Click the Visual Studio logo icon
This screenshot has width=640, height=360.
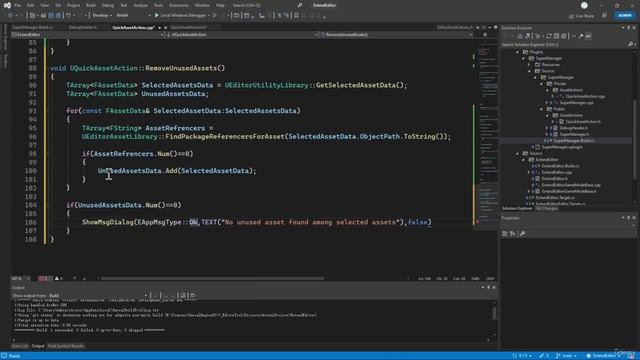7,5
